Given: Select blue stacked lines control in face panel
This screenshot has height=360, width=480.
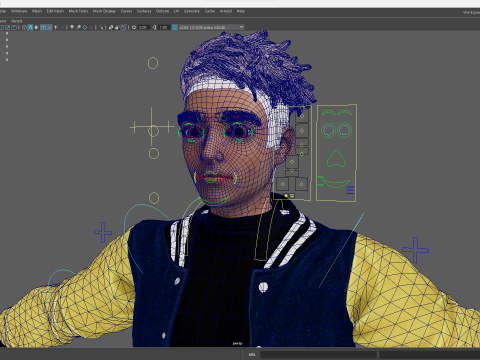Looking at the screenshot, I should (350, 190).
